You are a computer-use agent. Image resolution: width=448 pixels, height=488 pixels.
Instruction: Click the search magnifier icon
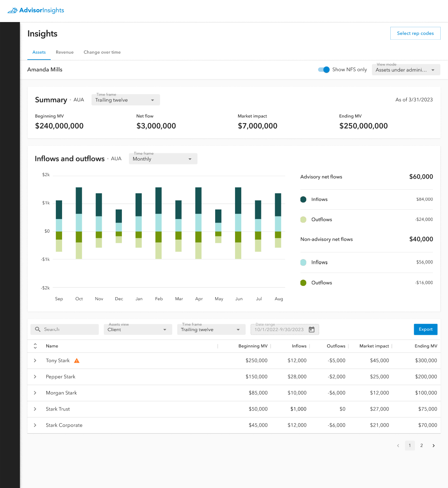(37, 329)
